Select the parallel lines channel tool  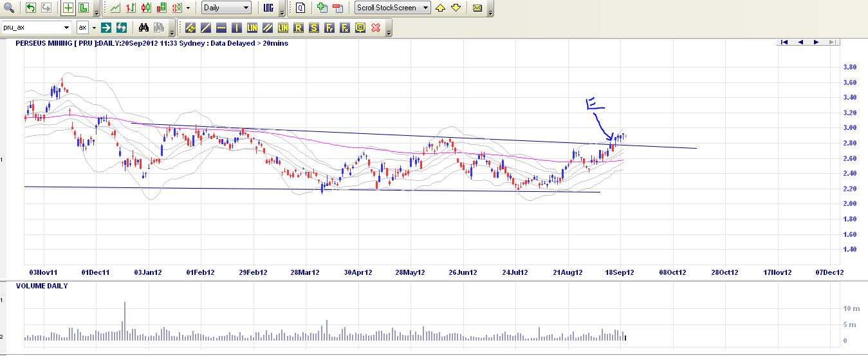[267, 28]
